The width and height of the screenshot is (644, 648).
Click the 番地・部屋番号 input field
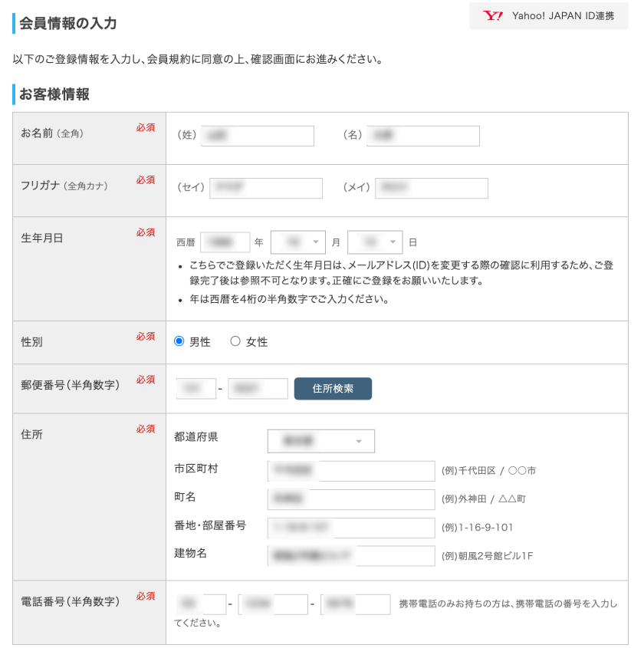[x=351, y=528]
